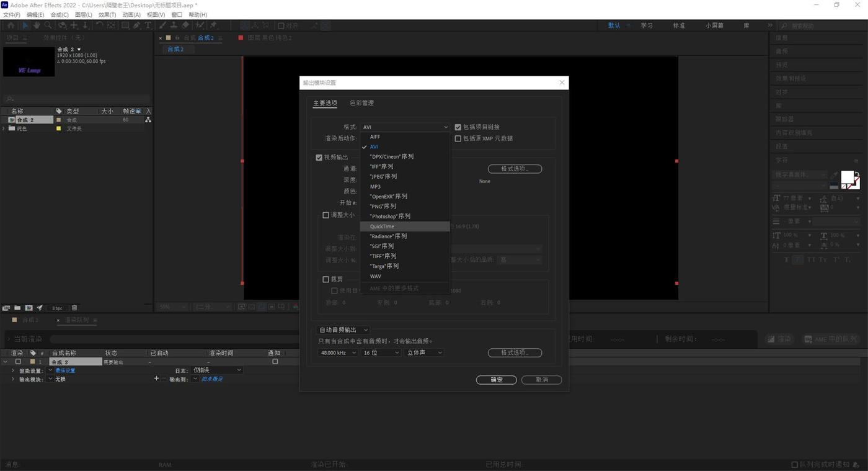868x471 pixels.
Task: Select the Hand tool
Action: coord(37,25)
